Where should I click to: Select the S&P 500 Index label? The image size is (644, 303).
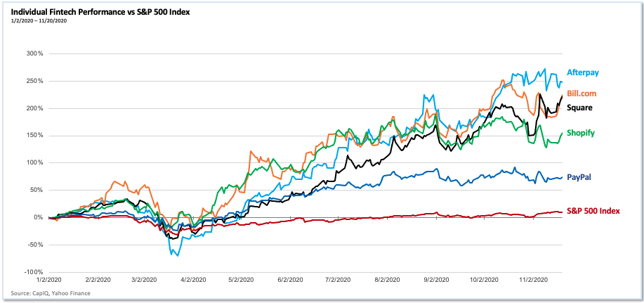593,210
